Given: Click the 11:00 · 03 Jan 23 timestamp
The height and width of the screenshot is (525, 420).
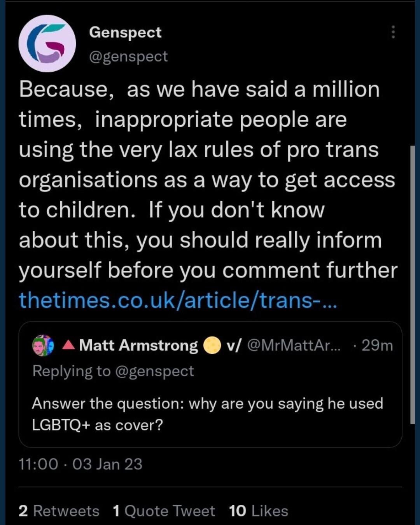Looking at the screenshot, I should point(80,464).
